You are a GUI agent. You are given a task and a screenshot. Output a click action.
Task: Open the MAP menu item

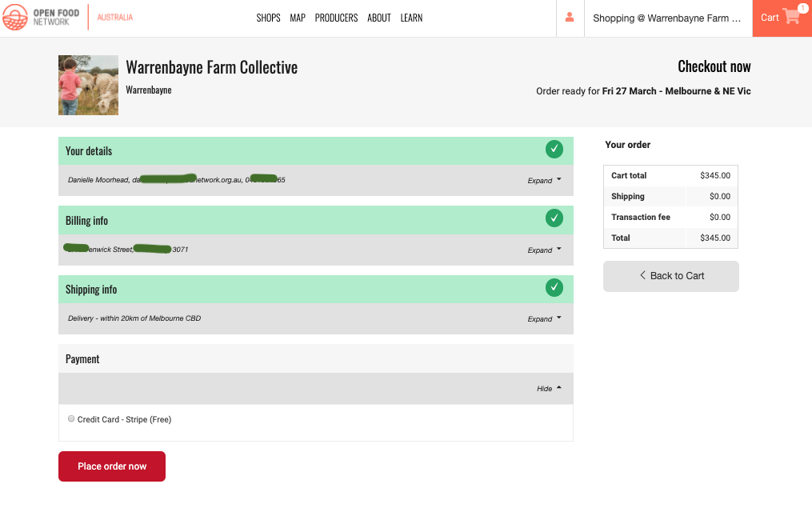[x=298, y=18]
